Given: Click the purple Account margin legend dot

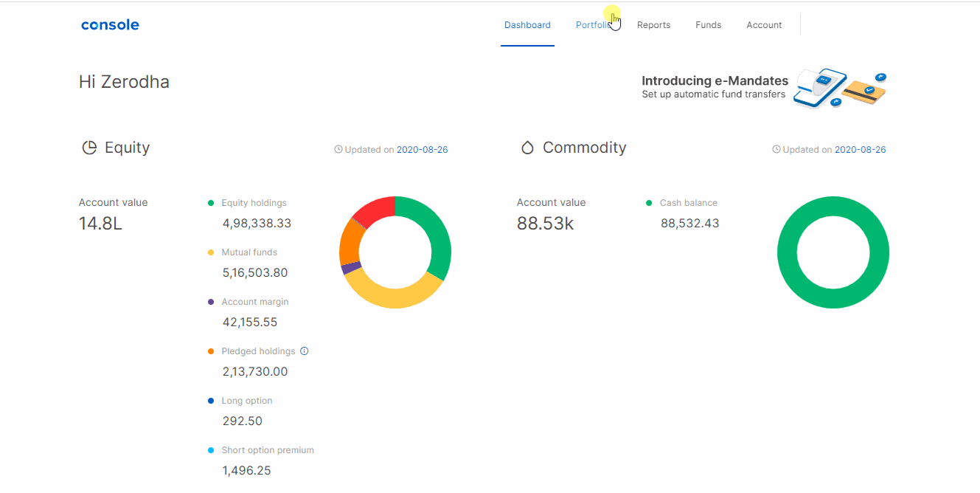Looking at the screenshot, I should point(211,302).
